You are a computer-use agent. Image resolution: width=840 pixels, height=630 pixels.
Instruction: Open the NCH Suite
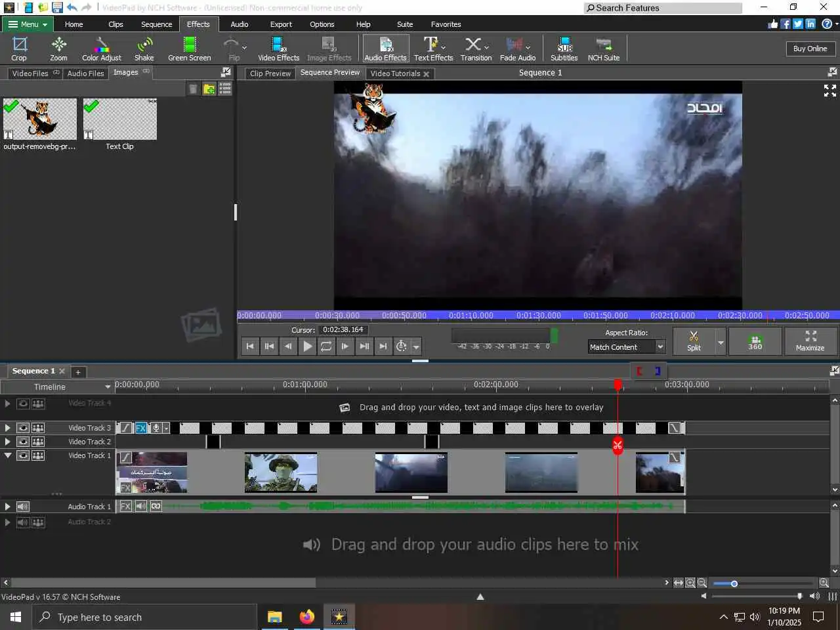pyautogui.click(x=604, y=49)
